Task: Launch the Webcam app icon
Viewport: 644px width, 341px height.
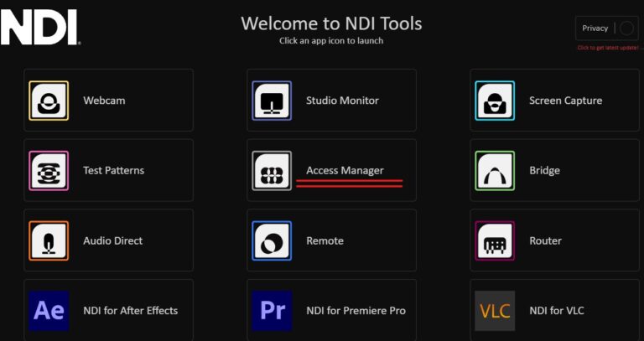Action: [49, 101]
